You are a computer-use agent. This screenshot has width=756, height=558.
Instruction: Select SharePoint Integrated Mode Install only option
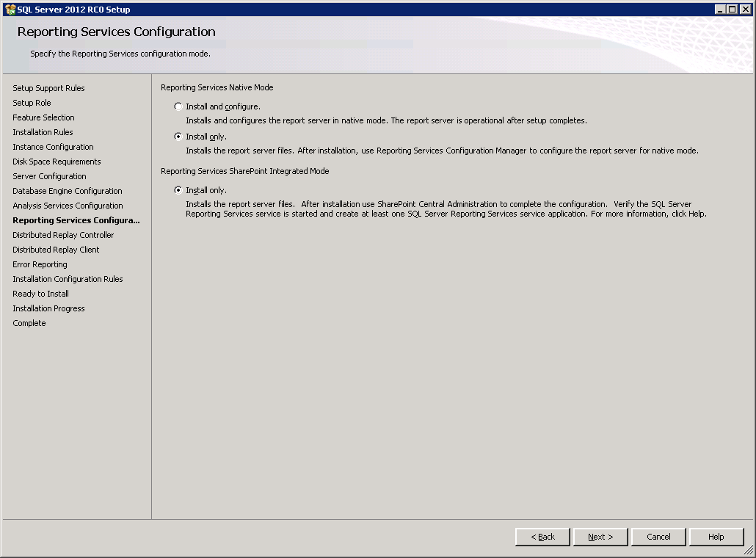click(x=178, y=190)
